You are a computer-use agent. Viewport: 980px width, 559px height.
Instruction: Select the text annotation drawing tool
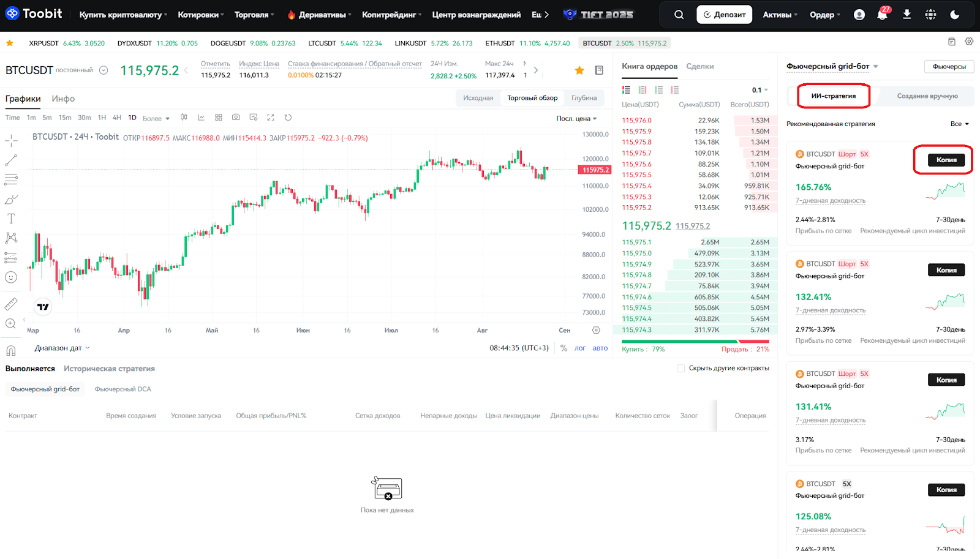click(x=11, y=219)
